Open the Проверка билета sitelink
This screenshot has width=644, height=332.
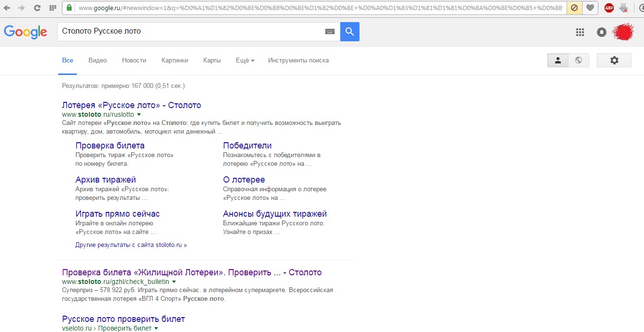click(110, 146)
